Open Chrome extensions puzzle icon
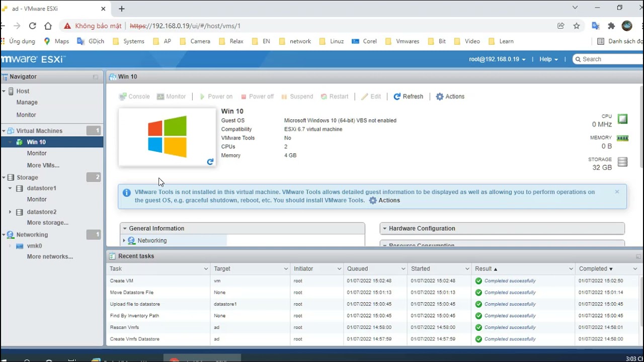The width and height of the screenshot is (644, 362). click(x=611, y=26)
